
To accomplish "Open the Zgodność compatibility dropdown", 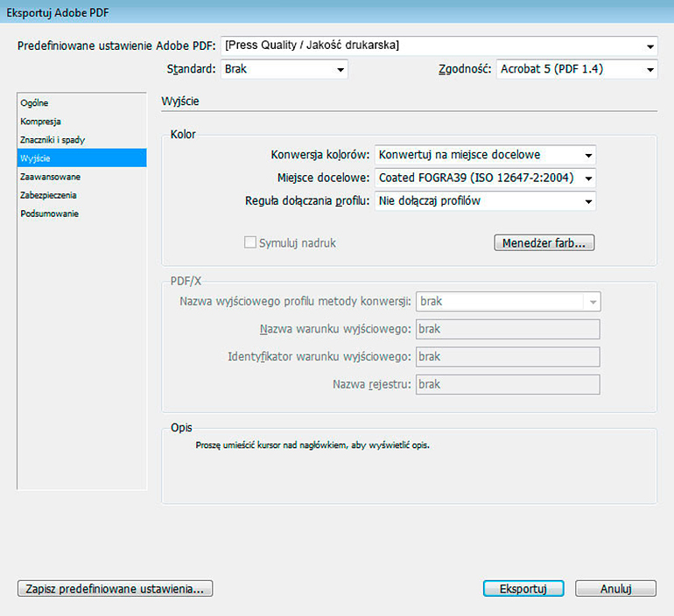I will 577,69.
